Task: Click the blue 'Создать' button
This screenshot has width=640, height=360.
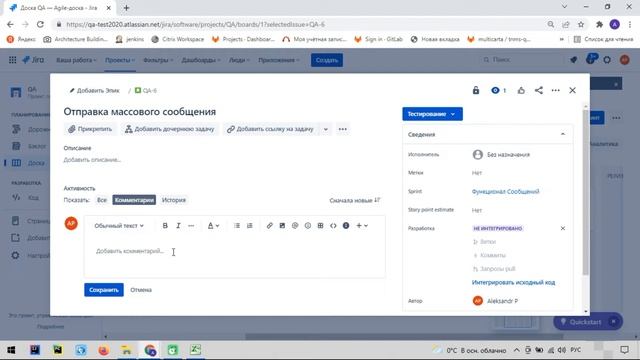Action: click(327, 60)
